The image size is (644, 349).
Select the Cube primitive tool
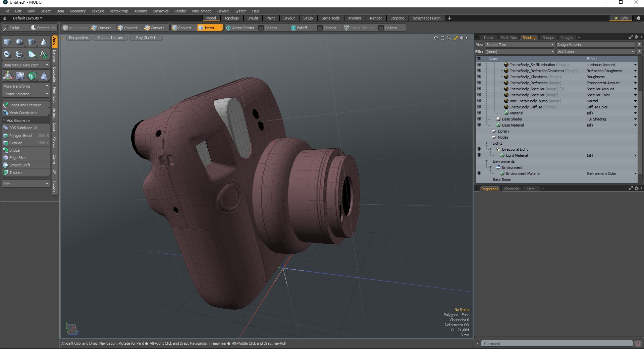click(x=7, y=42)
